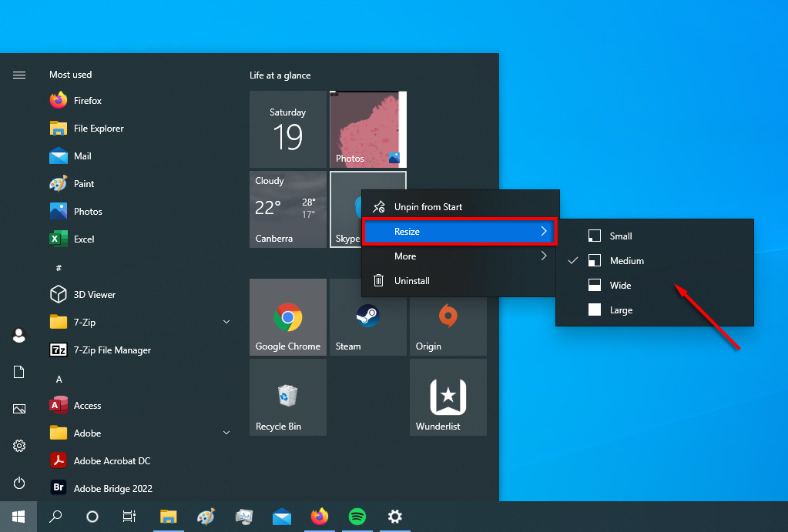This screenshot has width=788, height=532.
Task: Expand the hamburger menu in Start
Action: tap(19, 75)
